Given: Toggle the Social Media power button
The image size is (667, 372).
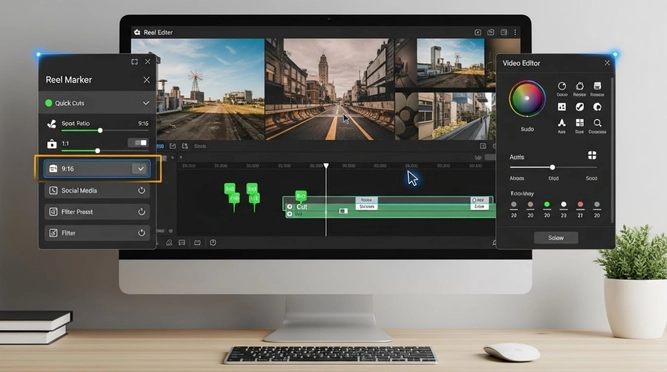Looking at the screenshot, I should (x=142, y=190).
